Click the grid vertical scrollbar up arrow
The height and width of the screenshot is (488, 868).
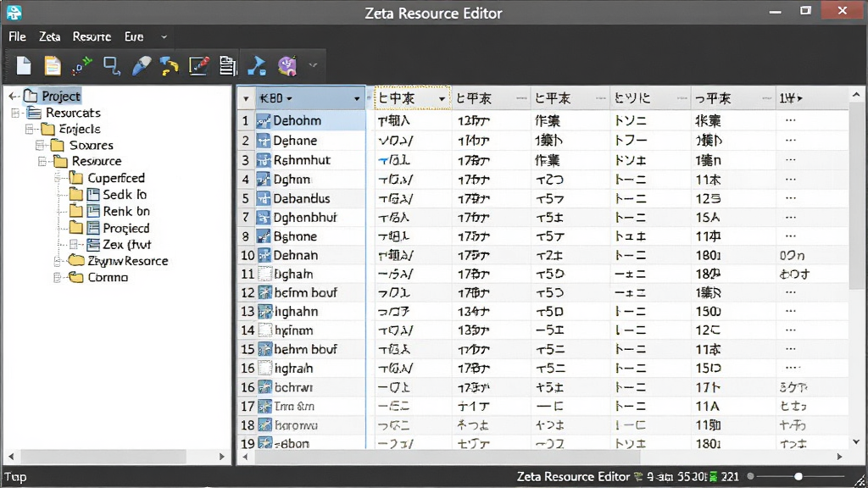pos(856,95)
